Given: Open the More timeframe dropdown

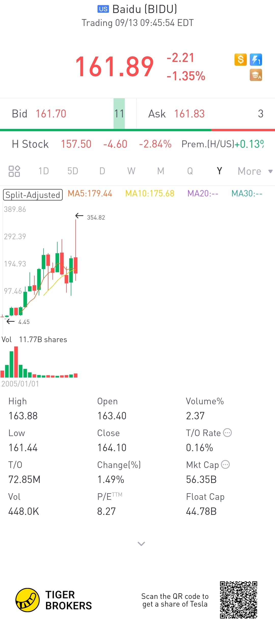Looking at the screenshot, I should pyautogui.click(x=255, y=171).
